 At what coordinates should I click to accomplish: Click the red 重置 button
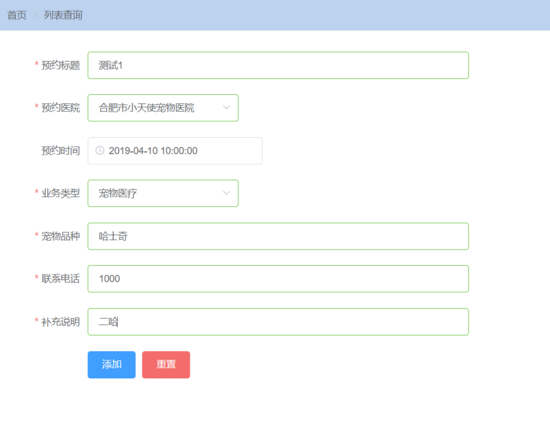(x=166, y=364)
